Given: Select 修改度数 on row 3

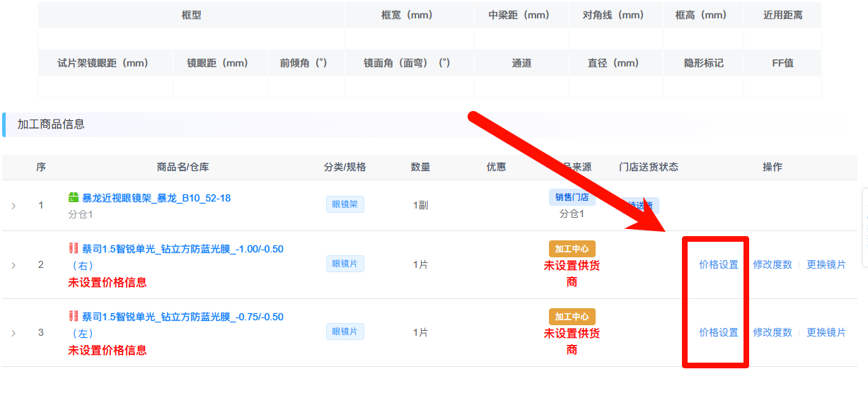Looking at the screenshot, I should coord(772,332).
